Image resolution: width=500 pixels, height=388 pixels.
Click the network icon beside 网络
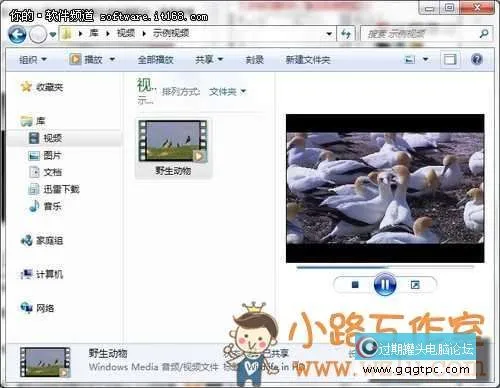(x=27, y=308)
